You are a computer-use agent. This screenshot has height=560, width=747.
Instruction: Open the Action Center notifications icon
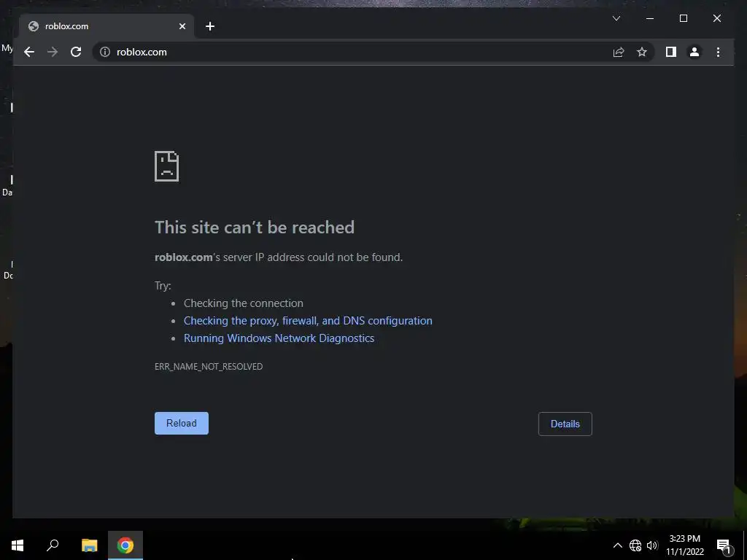pos(724,545)
